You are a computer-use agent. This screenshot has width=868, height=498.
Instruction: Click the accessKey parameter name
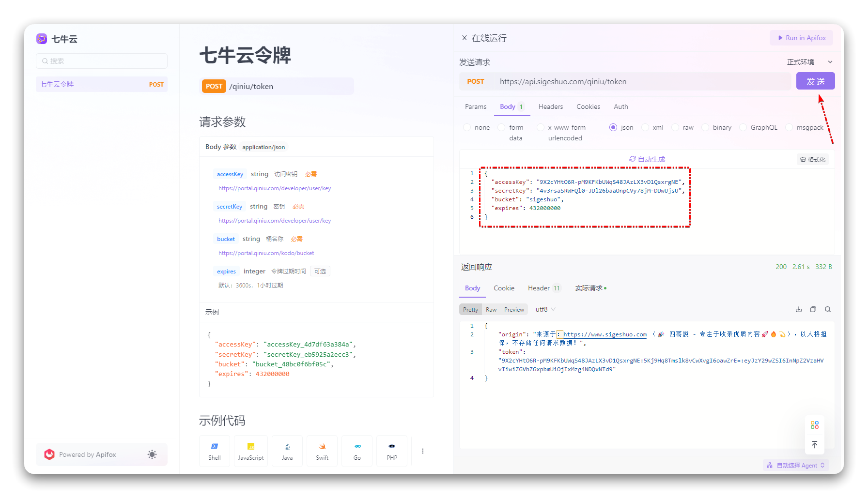pos(230,174)
